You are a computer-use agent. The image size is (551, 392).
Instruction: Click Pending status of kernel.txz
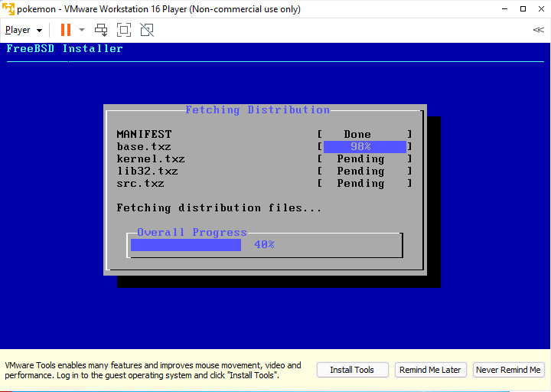click(361, 159)
